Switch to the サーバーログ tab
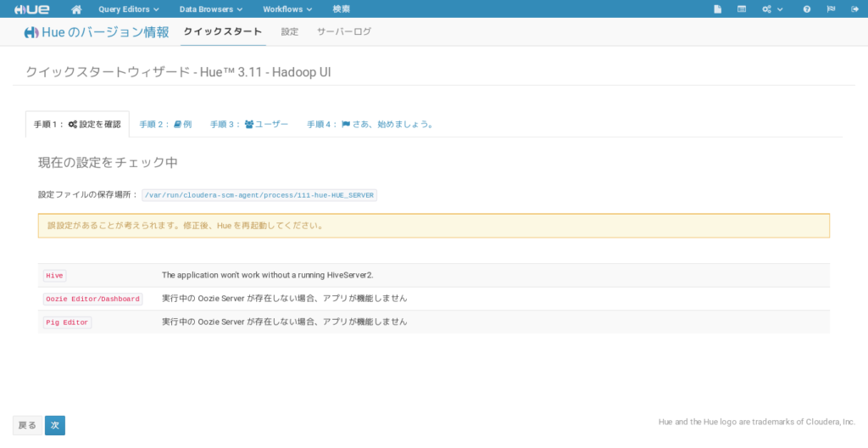Viewport: 868px width, 448px height. pyautogui.click(x=344, y=31)
